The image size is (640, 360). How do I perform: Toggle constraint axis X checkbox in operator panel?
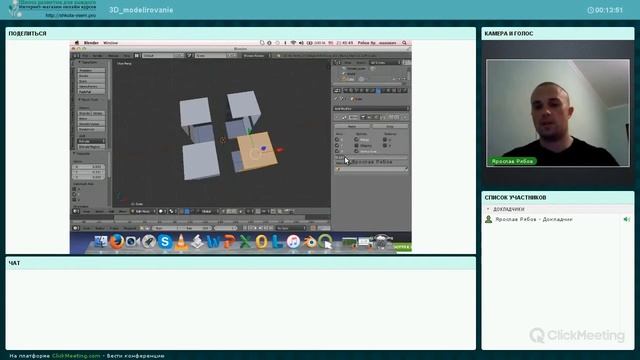(x=74, y=189)
